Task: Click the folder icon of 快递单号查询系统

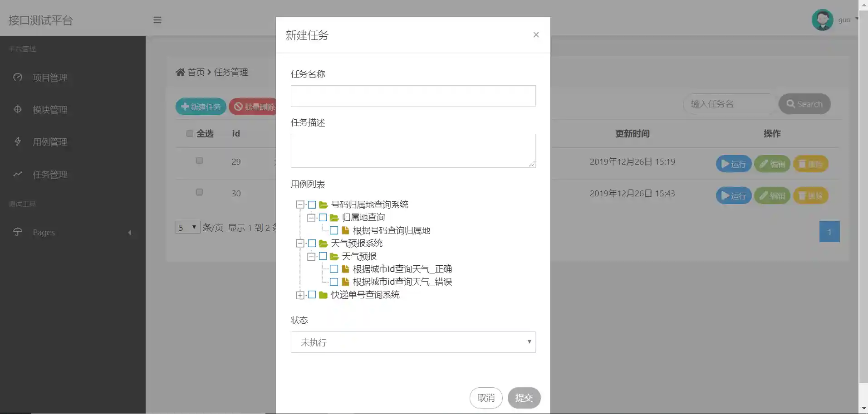Action: pos(323,295)
